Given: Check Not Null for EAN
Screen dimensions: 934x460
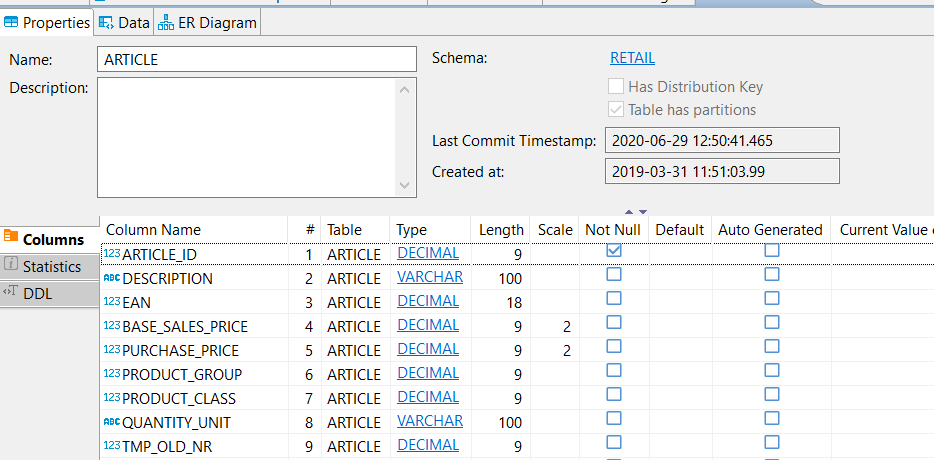Looking at the screenshot, I should point(614,298).
